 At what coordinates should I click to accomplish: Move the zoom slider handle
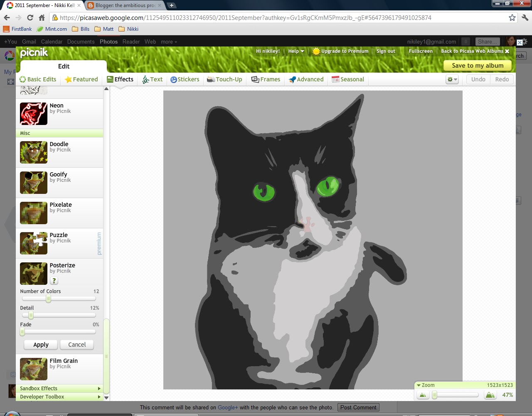point(435,395)
